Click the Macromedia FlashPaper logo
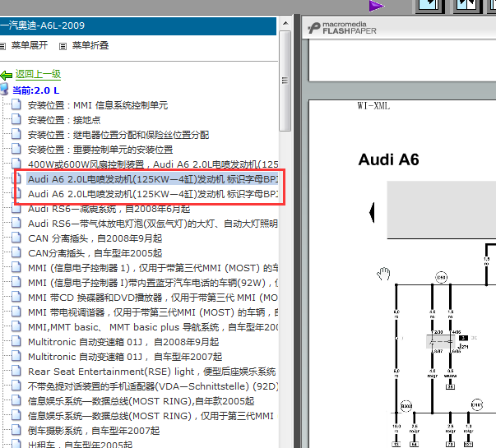This screenshot has width=496, height=448. point(342,28)
